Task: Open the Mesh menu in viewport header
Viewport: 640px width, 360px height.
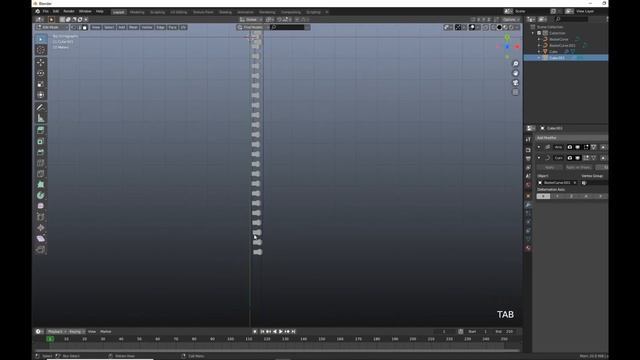Action: pos(133,27)
